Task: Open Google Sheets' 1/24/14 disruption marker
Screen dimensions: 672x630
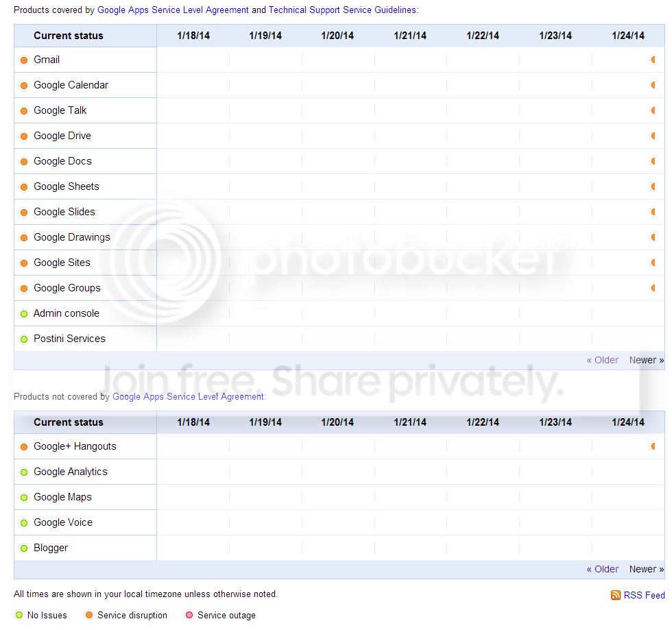Action: tap(653, 186)
